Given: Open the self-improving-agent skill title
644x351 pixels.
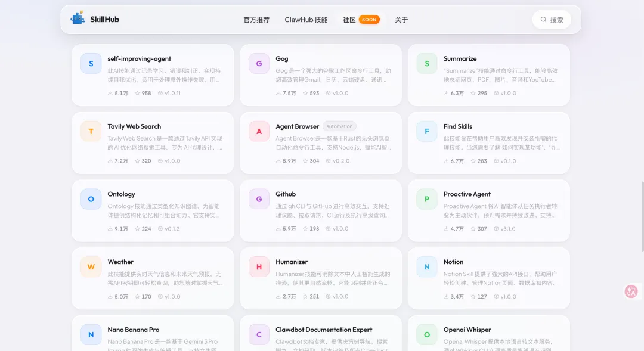Looking at the screenshot, I should coord(139,59).
